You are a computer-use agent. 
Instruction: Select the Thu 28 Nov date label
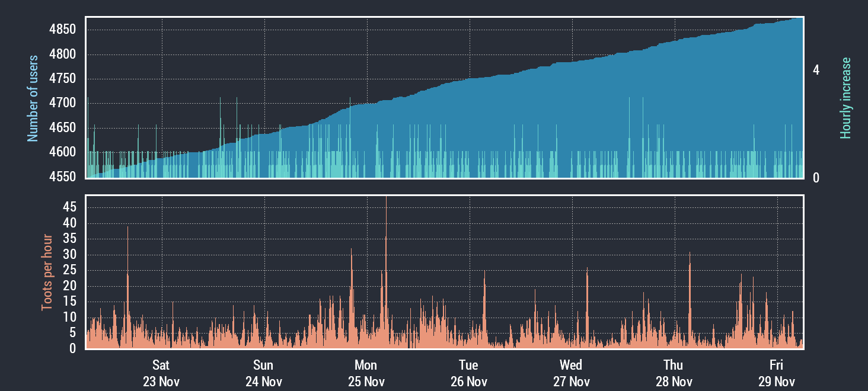[x=674, y=373]
